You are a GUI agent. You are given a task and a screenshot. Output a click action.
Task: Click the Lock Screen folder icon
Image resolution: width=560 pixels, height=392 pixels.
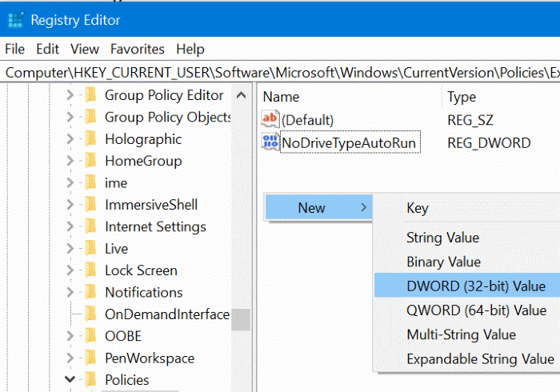pyautogui.click(x=93, y=270)
